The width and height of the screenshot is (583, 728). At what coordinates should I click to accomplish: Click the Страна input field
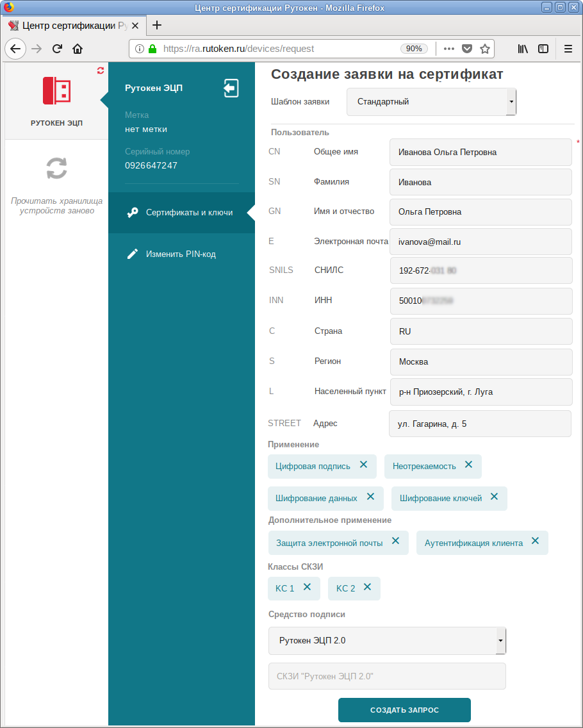pyautogui.click(x=481, y=331)
